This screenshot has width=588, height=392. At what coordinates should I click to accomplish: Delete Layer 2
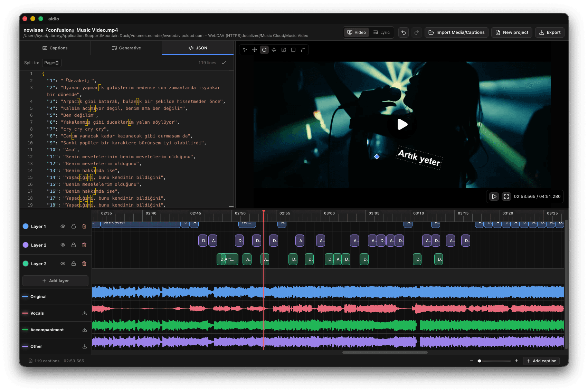(84, 245)
